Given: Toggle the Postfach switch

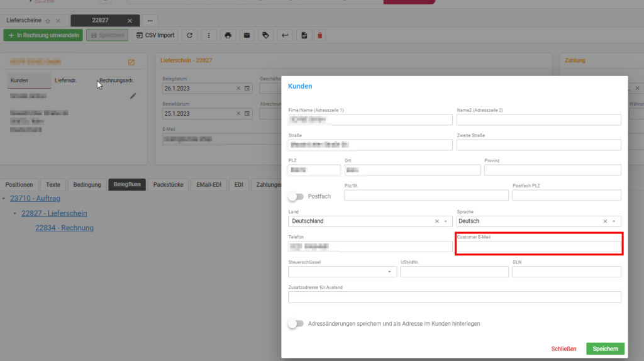Looking at the screenshot, I should [296, 197].
